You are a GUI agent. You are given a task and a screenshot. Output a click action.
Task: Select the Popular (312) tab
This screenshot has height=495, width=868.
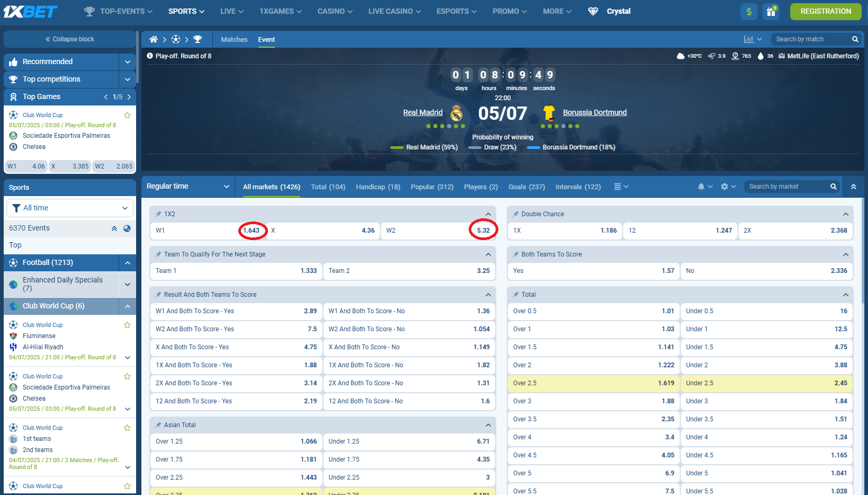(x=432, y=187)
